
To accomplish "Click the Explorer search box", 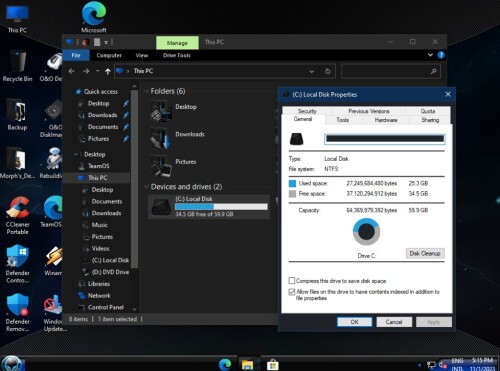I will click(391, 71).
